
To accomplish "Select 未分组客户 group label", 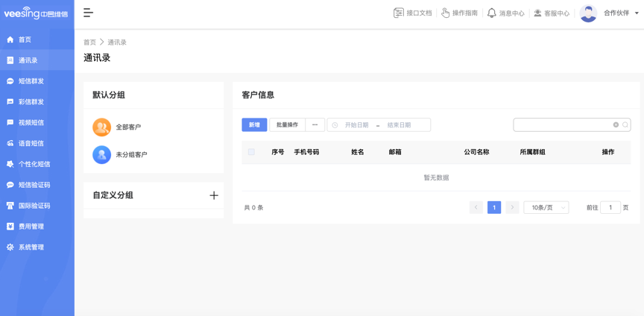I will click(131, 155).
